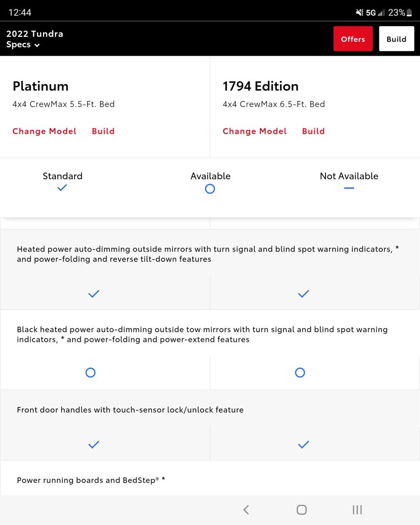Open Build link under Platinum
The width and height of the screenshot is (420, 525).
pos(103,131)
